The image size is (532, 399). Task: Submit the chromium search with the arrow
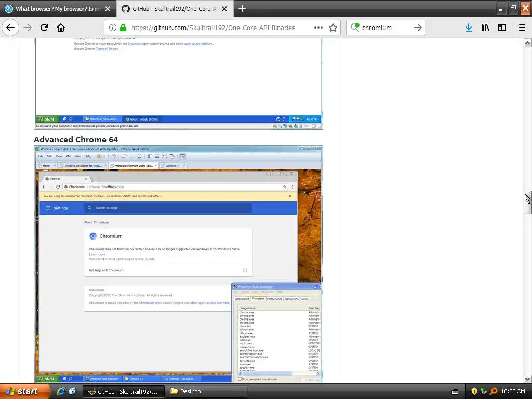tap(418, 28)
